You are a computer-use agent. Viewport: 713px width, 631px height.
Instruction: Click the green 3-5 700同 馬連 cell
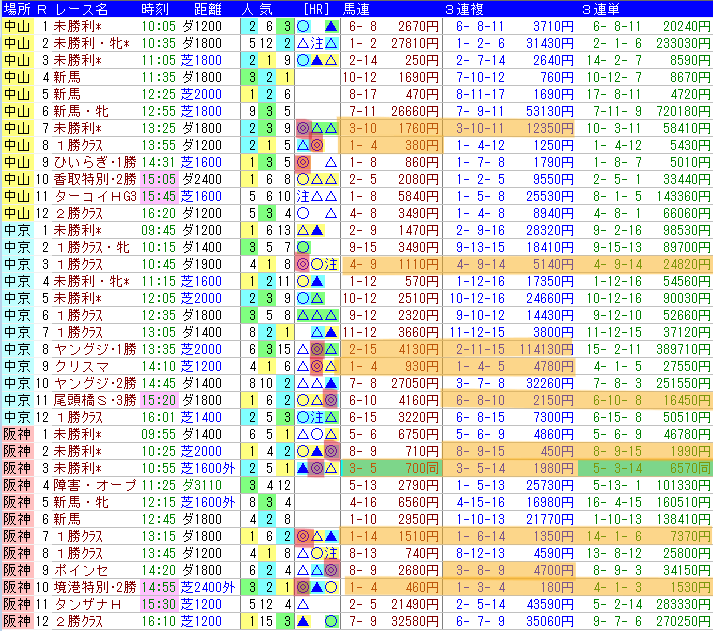tap(392, 468)
